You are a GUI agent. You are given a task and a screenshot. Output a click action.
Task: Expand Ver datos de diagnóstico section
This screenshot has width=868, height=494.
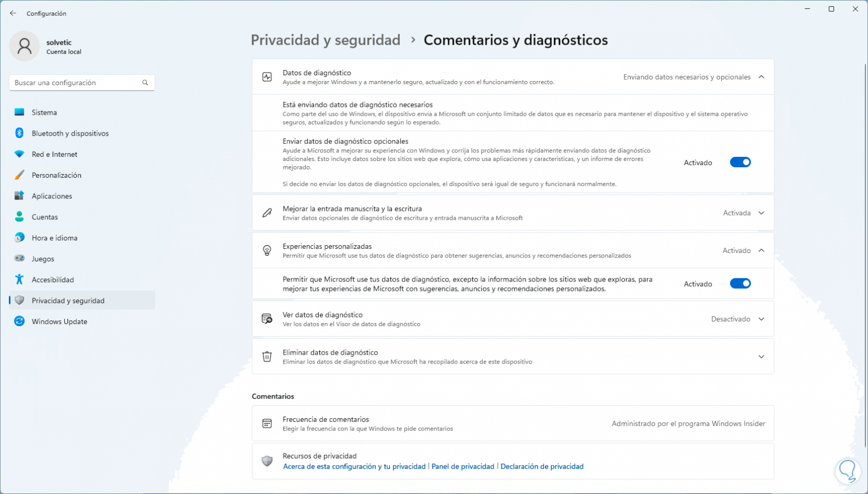pyautogui.click(x=761, y=319)
